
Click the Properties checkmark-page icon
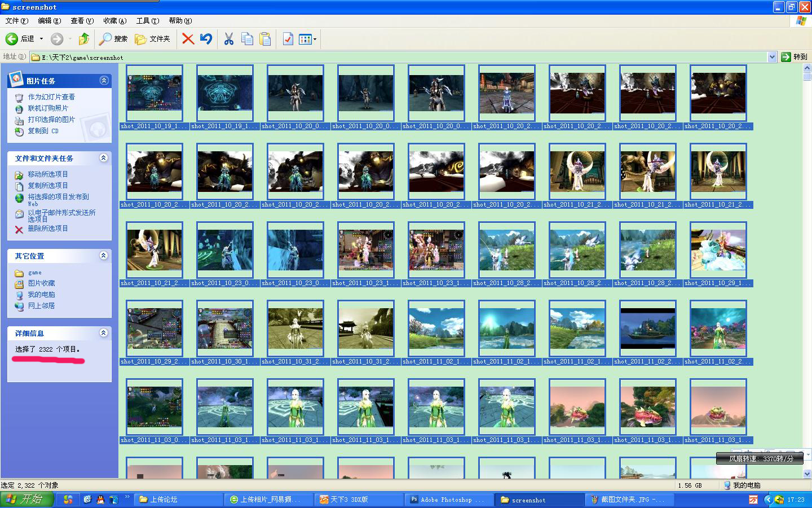tap(288, 39)
